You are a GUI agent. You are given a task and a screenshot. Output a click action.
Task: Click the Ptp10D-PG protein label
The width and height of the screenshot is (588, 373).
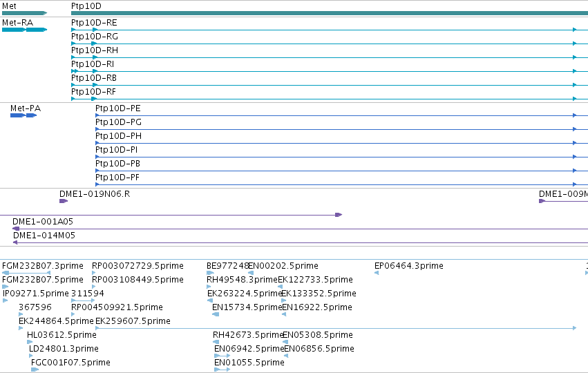[x=119, y=122]
